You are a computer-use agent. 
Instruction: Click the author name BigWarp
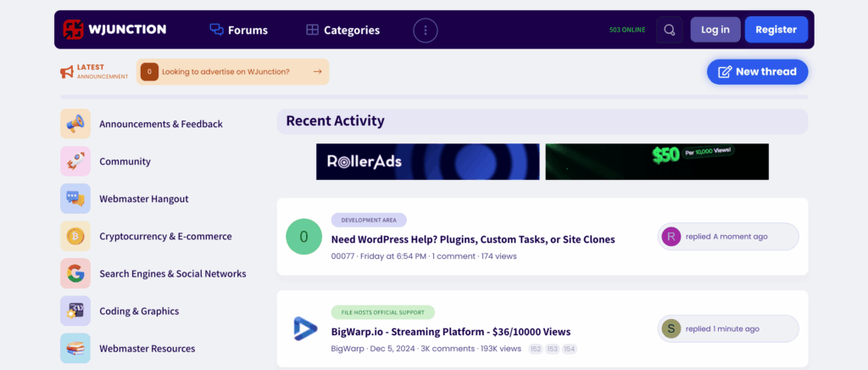tap(348, 349)
